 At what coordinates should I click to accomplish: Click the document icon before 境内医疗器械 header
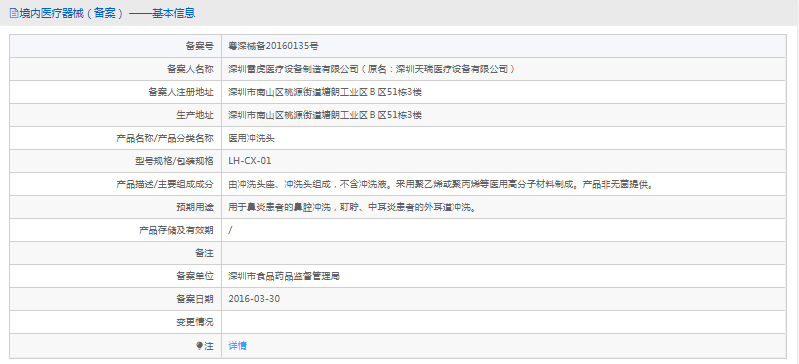tap(14, 13)
